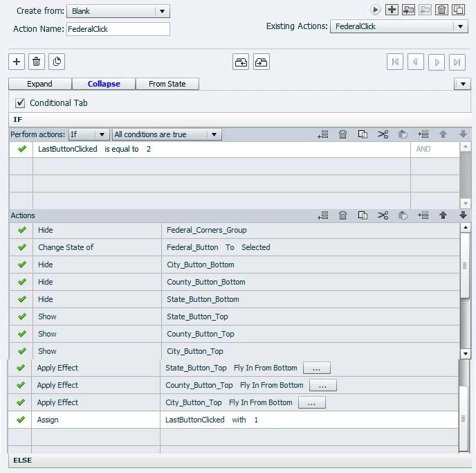476x473 pixels.
Task: Click the create new action plus icon
Action: (392, 10)
